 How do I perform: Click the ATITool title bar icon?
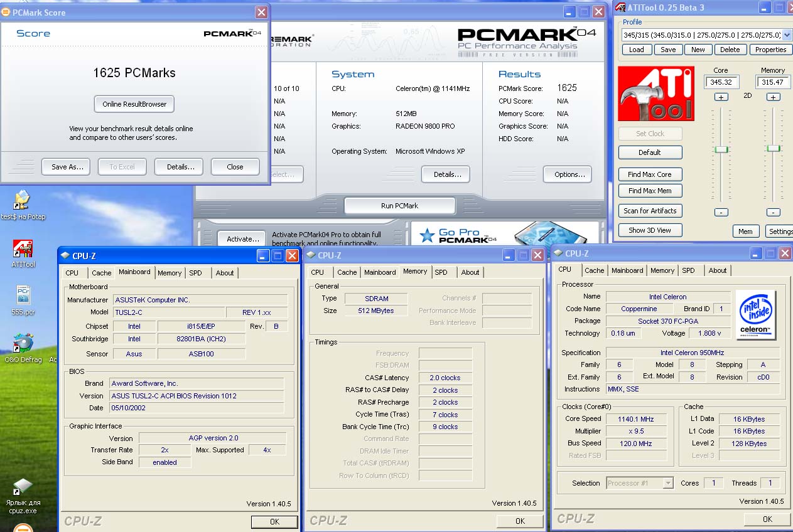click(620, 8)
